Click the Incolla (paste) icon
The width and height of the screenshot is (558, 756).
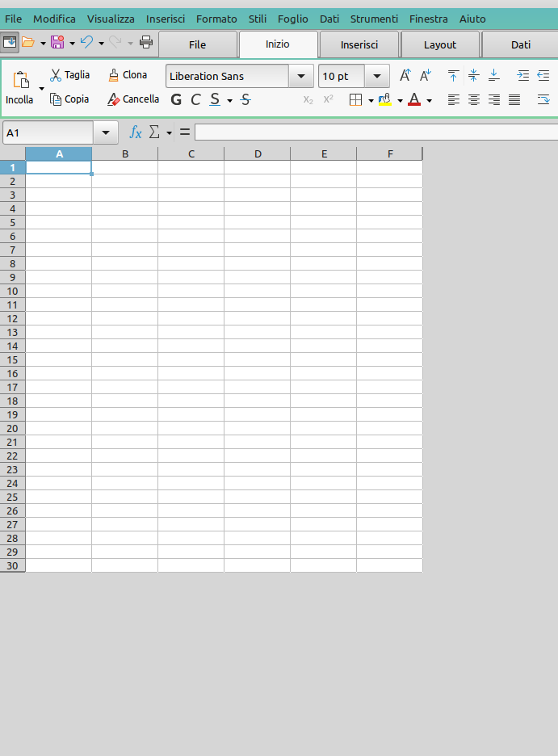coord(20,81)
